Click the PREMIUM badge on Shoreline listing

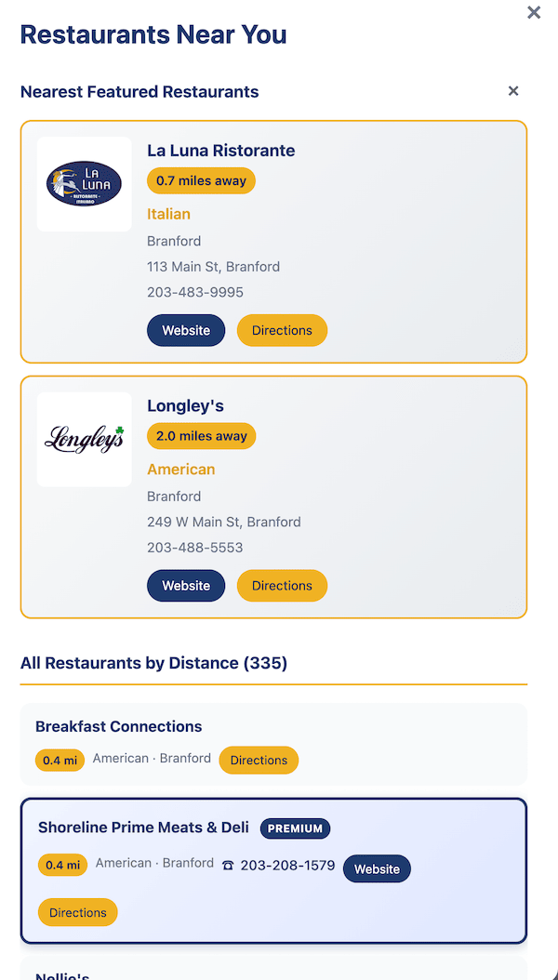[295, 828]
